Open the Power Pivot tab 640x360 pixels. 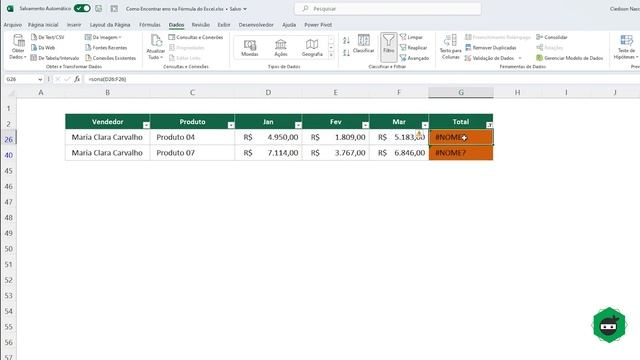[318, 25]
